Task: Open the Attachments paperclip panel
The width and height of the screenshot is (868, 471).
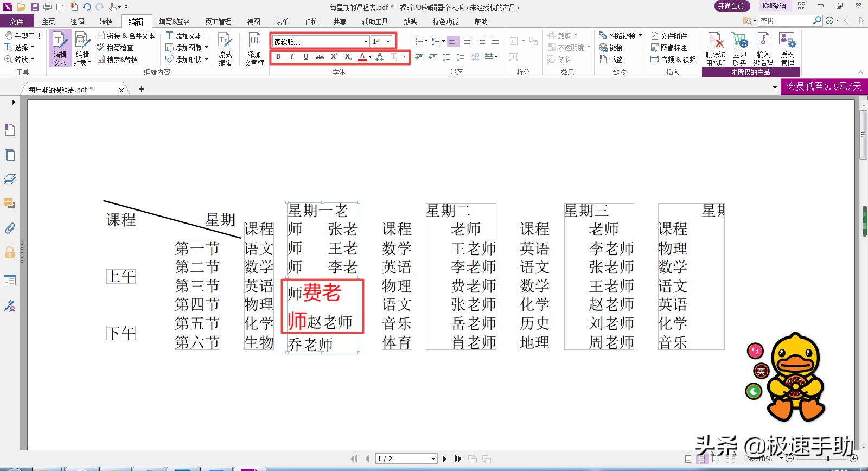Action: tap(10, 228)
